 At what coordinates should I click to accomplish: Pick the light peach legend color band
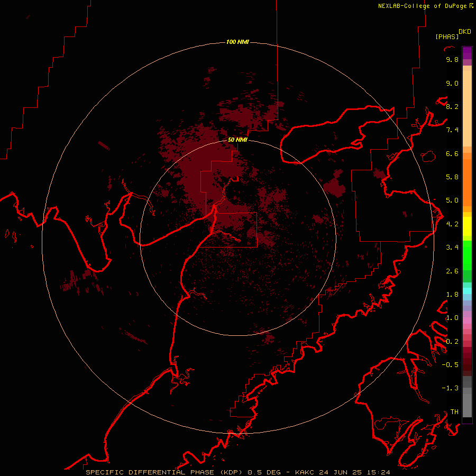[x=467, y=108]
